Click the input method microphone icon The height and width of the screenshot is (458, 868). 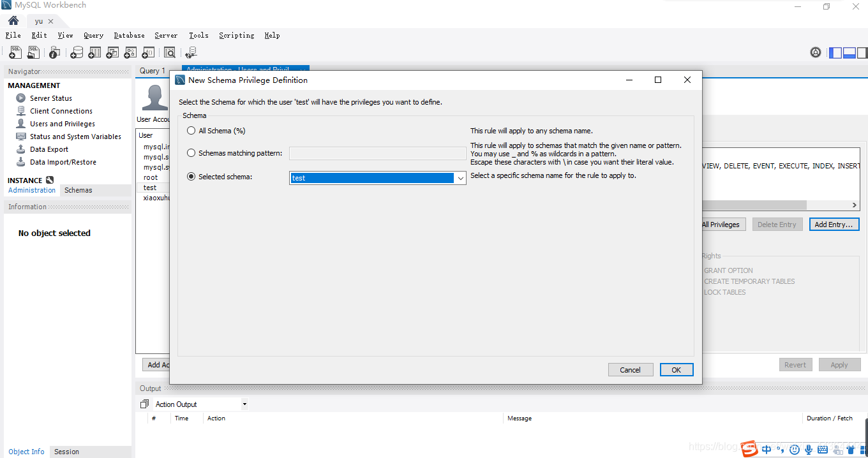coord(809,450)
